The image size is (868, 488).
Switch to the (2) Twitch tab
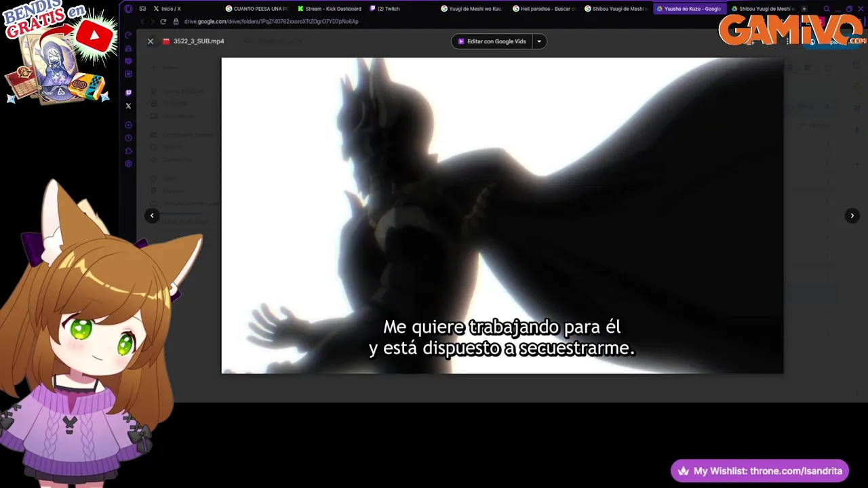coord(401,9)
